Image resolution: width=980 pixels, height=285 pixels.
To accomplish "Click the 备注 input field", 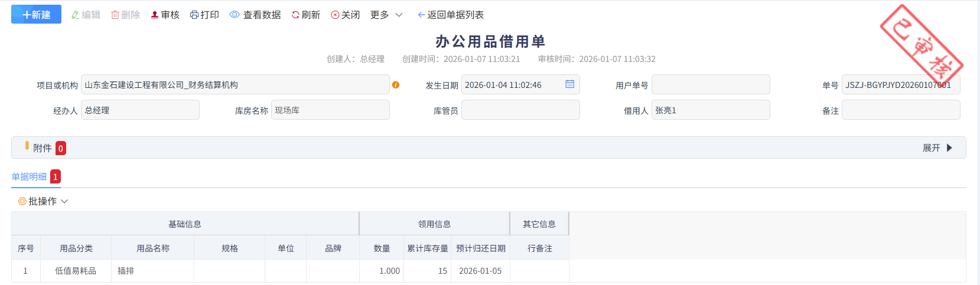I will [900, 110].
